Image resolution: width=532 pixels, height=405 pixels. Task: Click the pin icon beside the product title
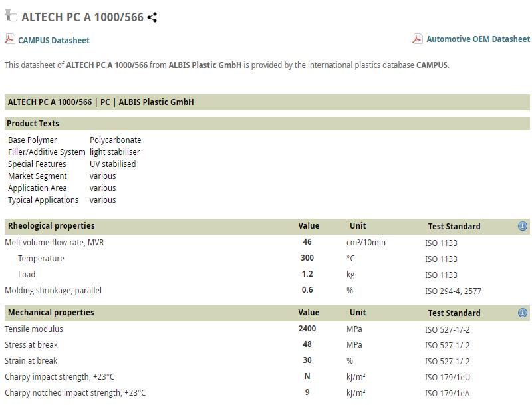coord(8,13)
